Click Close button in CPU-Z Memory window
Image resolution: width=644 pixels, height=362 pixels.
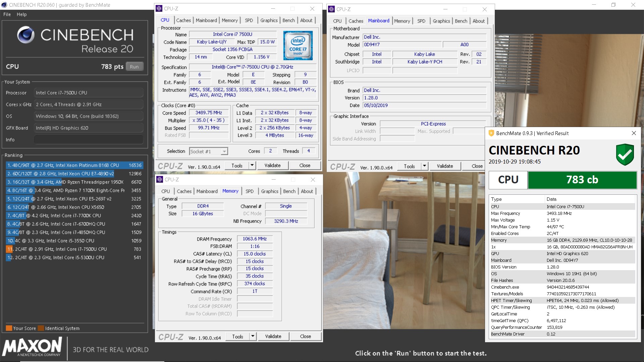305,337
